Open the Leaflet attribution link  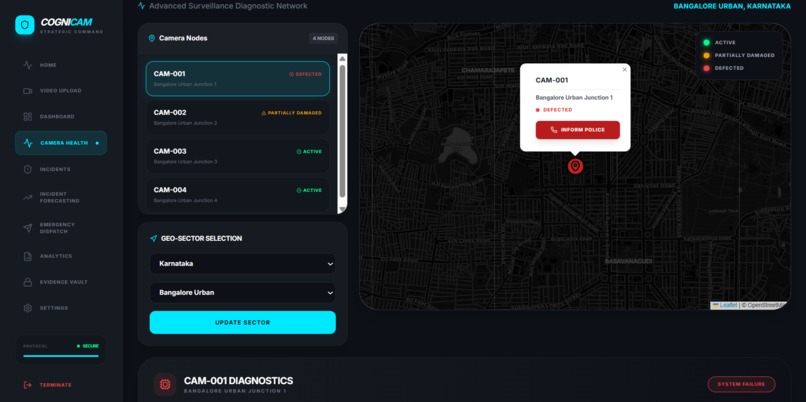pos(728,305)
